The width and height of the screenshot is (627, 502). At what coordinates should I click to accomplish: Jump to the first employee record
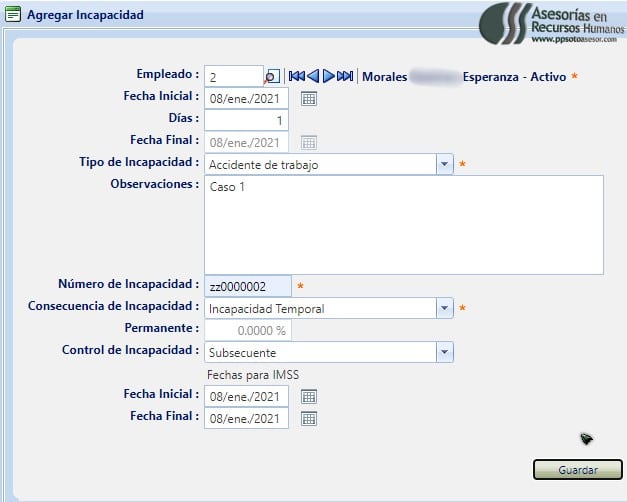[x=296, y=76]
